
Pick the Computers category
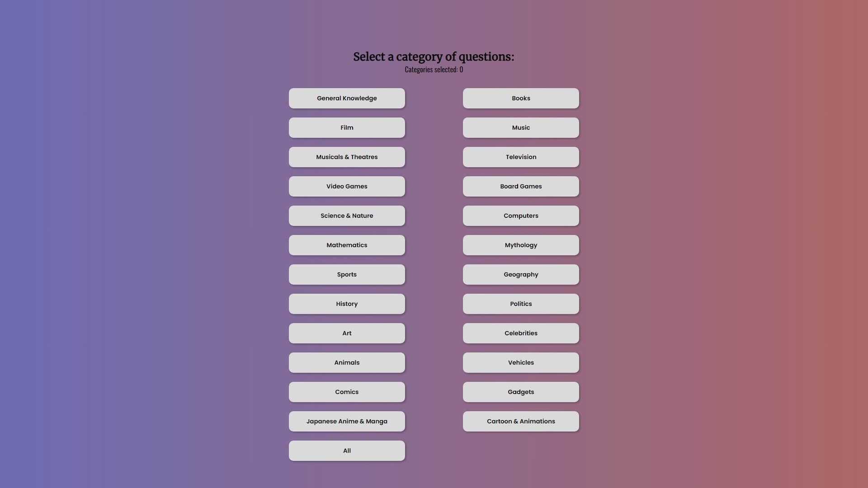tap(520, 216)
